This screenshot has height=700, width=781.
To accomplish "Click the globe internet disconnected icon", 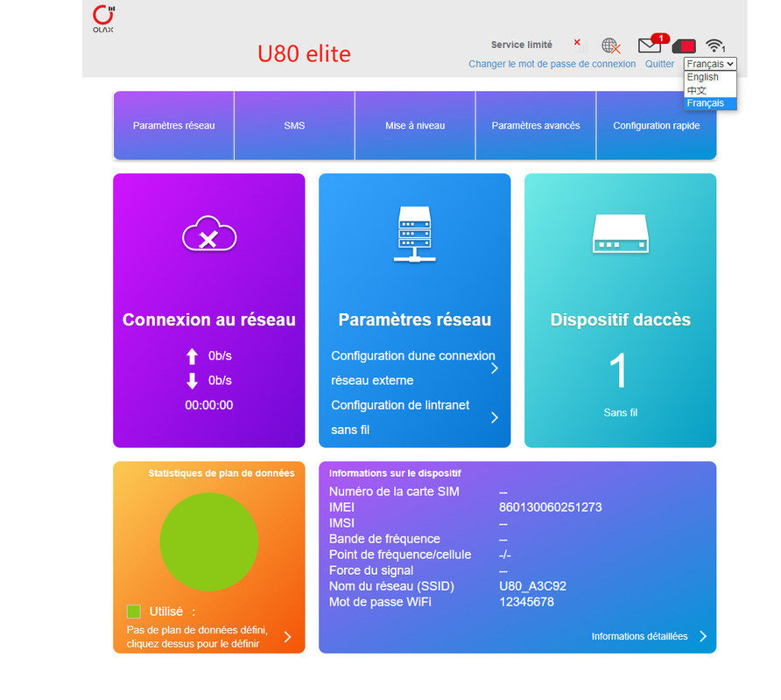I will (x=611, y=45).
